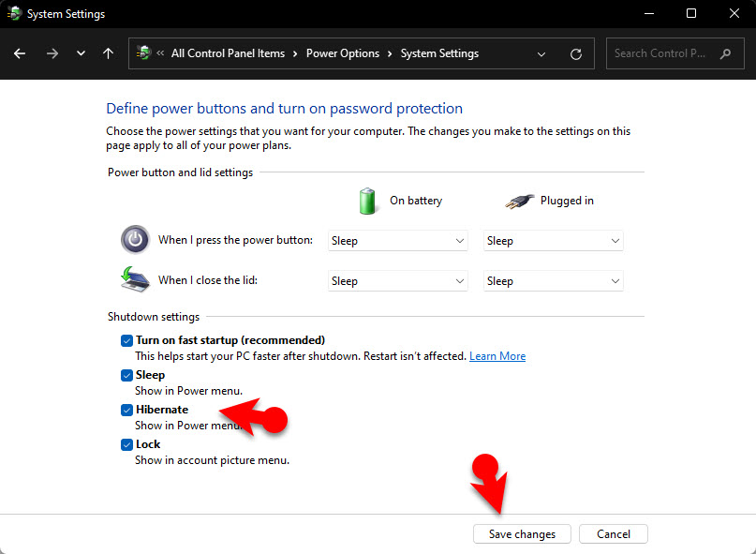Uncheck the Lock checkbox

[126, 445]
